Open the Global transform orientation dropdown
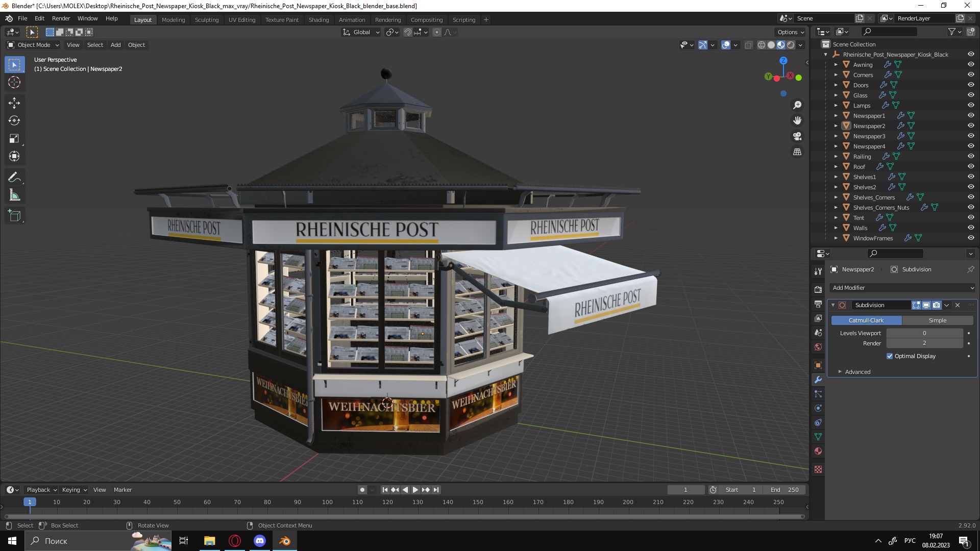Screen dimensions: 980x551 coord(361,32)
